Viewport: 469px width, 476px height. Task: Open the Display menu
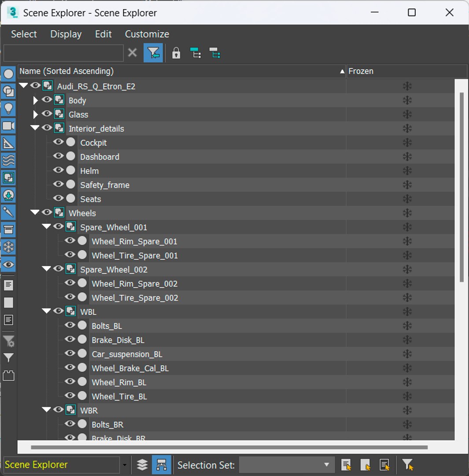66,34
